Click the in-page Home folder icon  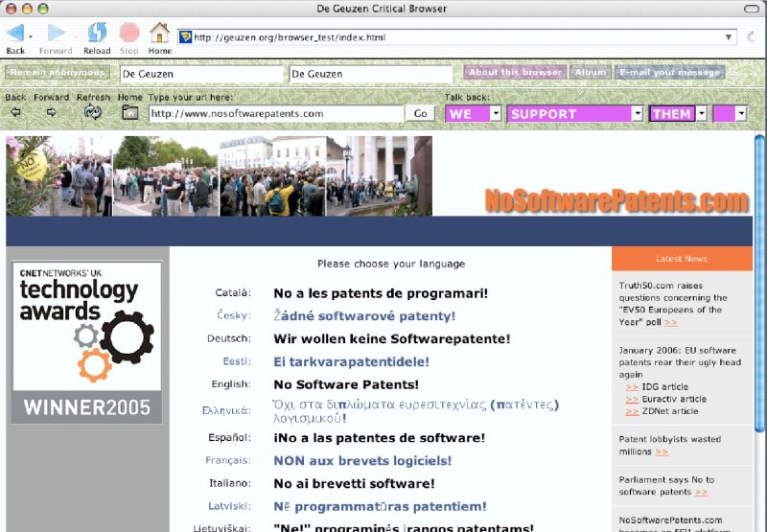click(129, 112)
